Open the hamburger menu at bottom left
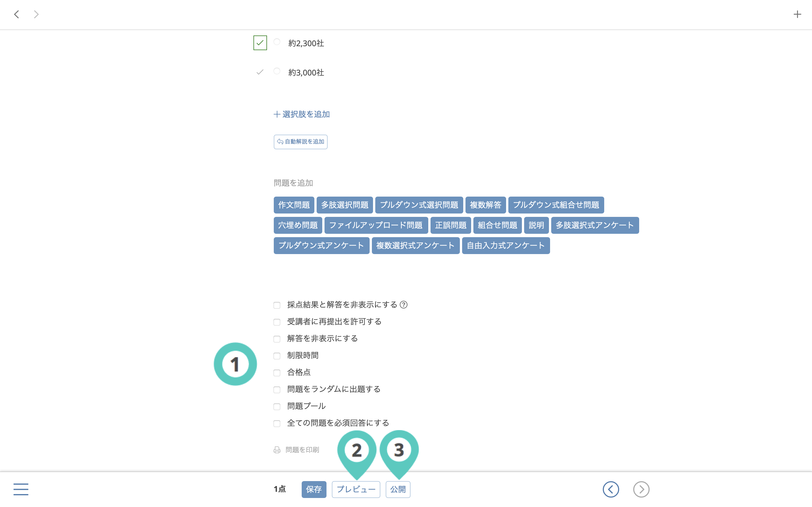812x507 pixels. click(21, 489)
